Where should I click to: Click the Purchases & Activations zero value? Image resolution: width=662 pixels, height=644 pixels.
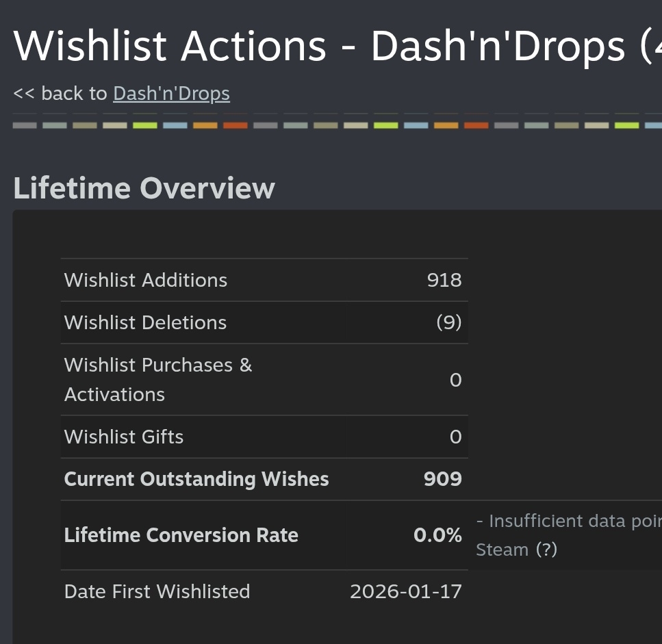point(455,381)
